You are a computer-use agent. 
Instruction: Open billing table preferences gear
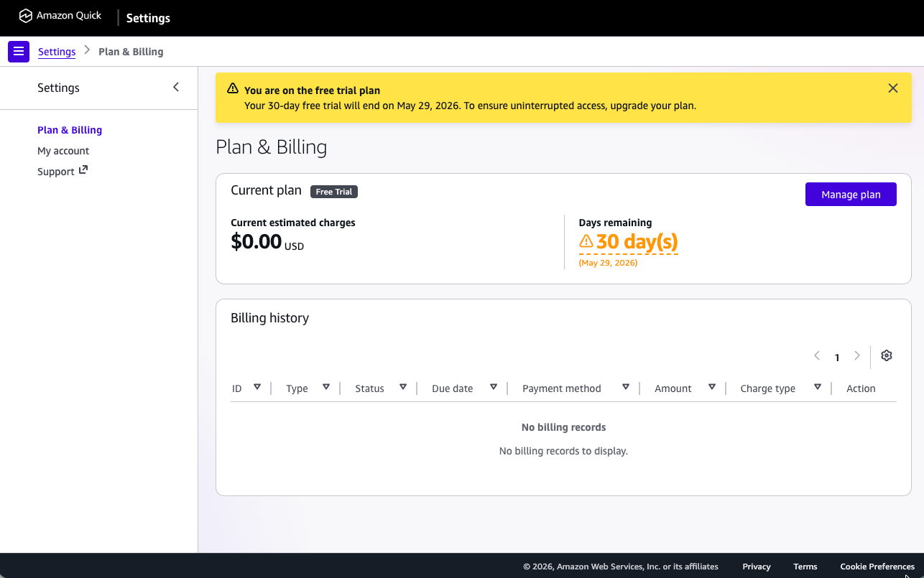pos(886,356)
